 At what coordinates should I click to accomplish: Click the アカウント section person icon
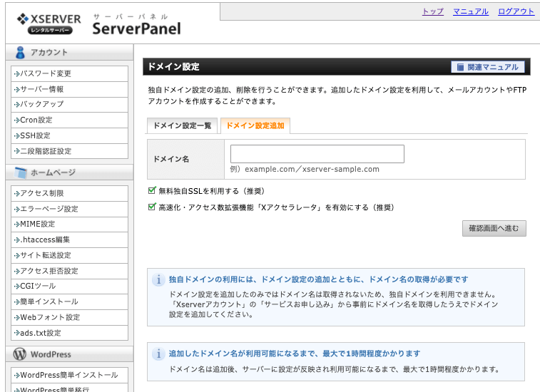[x=20, y=53]
